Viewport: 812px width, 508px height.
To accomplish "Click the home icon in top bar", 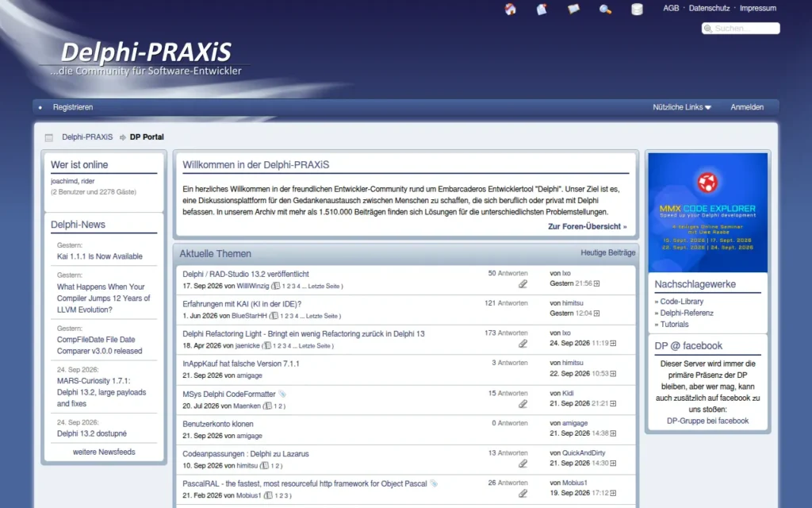I will point(510,9).
